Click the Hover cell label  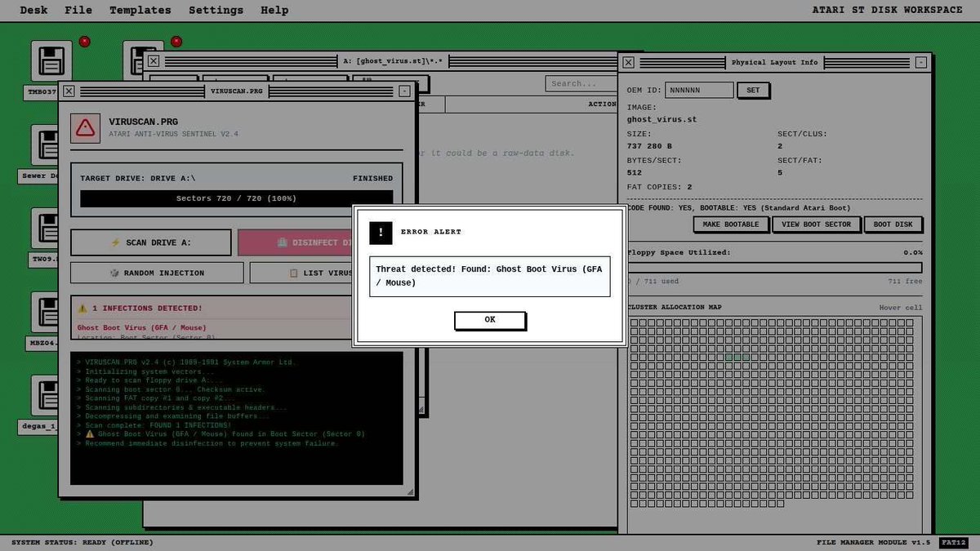point(901,308)
